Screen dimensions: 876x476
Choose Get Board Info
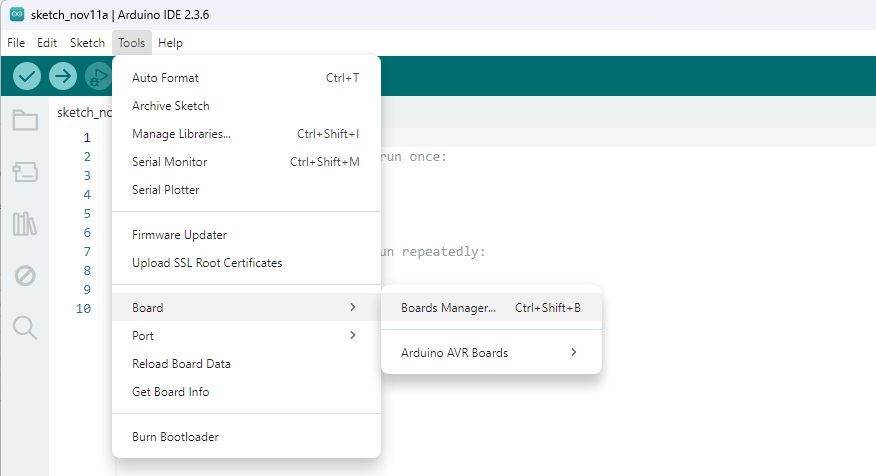171,392
